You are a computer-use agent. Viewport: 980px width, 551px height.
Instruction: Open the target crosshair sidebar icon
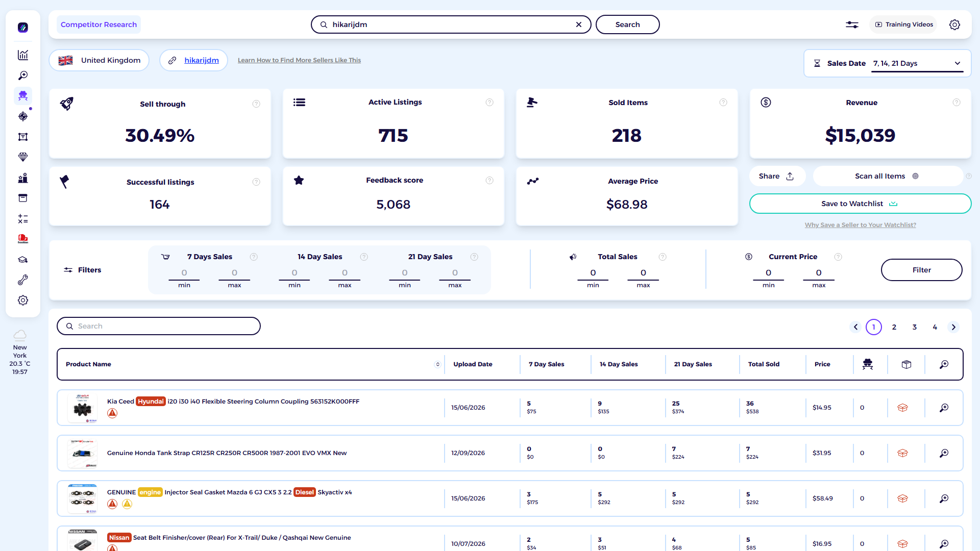pos(23,116)
